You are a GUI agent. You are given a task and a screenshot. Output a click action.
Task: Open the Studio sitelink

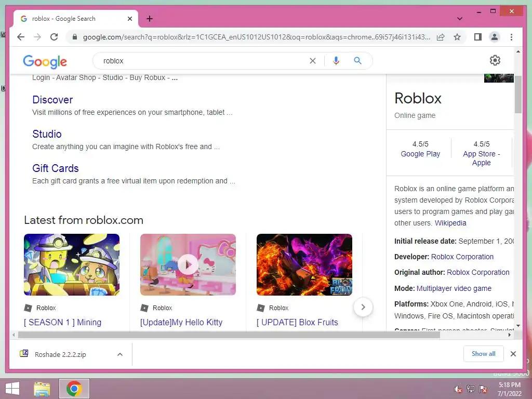click(47, 134)
